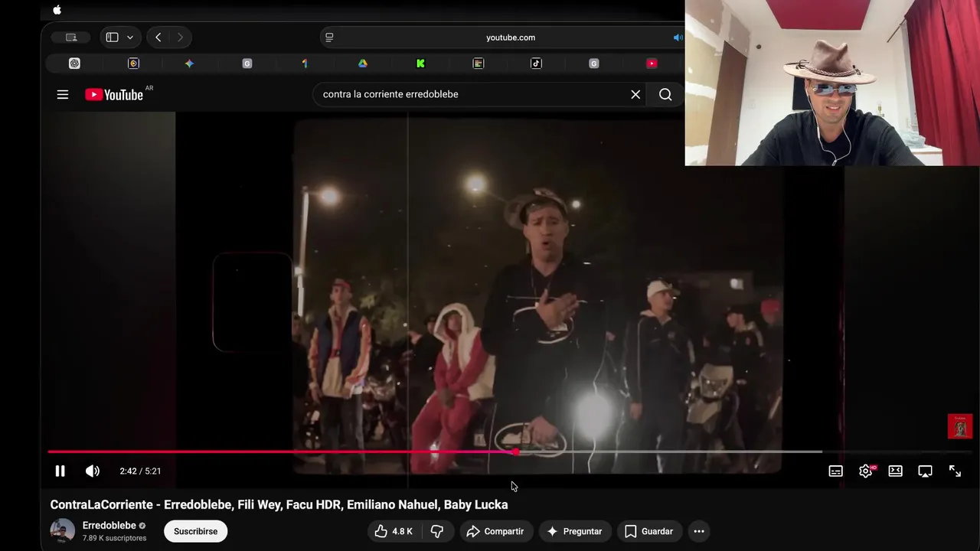This screenshot has width=980, height=551.
Task: Clear the search box with the X icon
Action: pos(635,94)
